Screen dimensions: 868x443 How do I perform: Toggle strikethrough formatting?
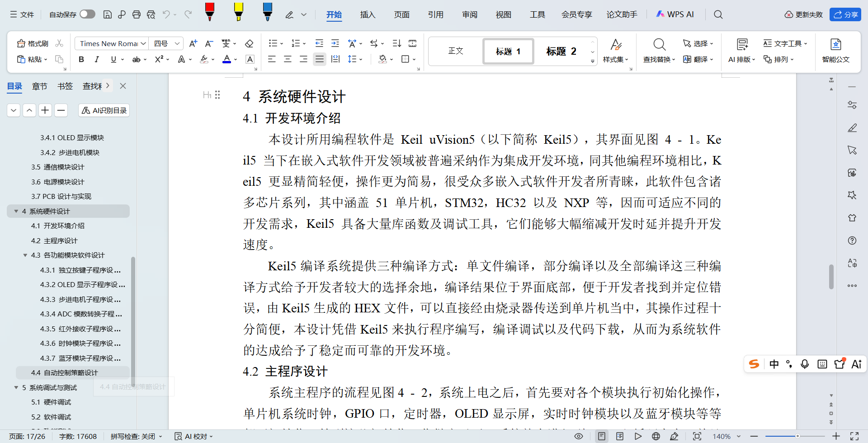[136, 59]
